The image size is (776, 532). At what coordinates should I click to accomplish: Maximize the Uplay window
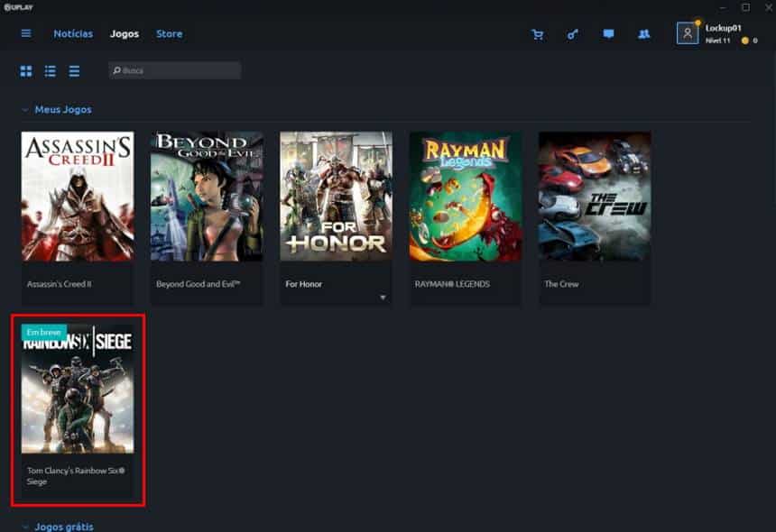click(746, 7)
